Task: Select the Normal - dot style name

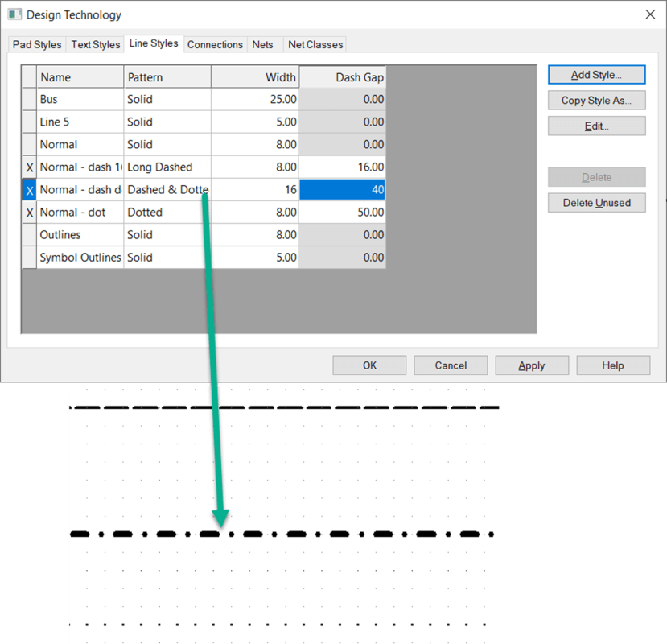Action: tap(80, 213)
